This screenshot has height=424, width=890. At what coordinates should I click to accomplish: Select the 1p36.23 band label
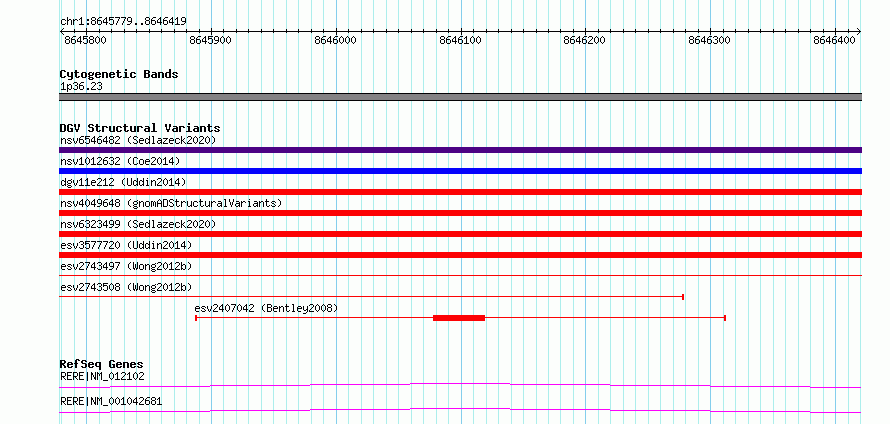click(x=81, y=87)
